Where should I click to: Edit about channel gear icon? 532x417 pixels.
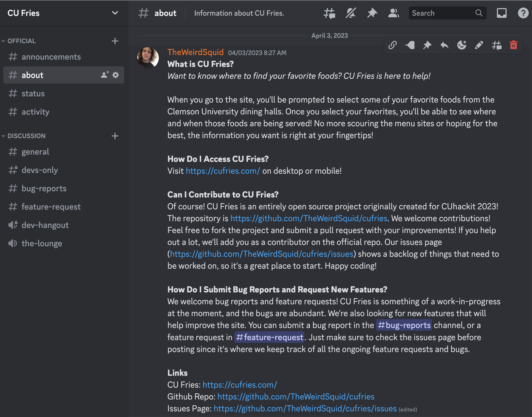(116, 75)
